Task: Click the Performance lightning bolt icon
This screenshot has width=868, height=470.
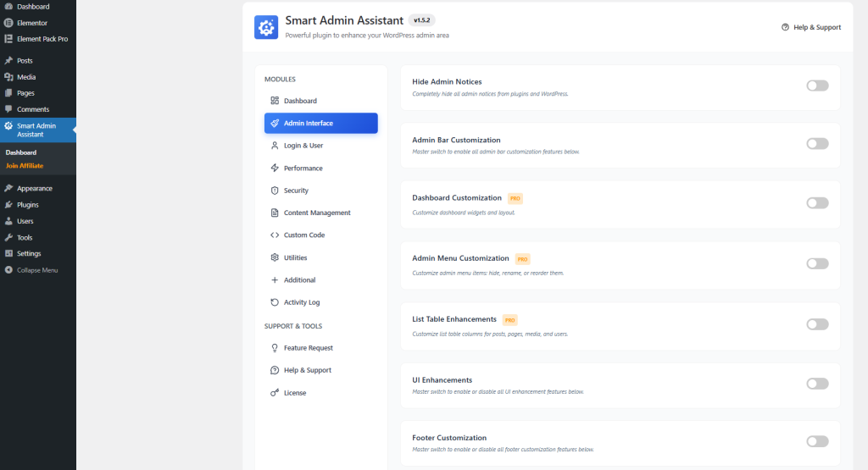Action: pos(275,168)
